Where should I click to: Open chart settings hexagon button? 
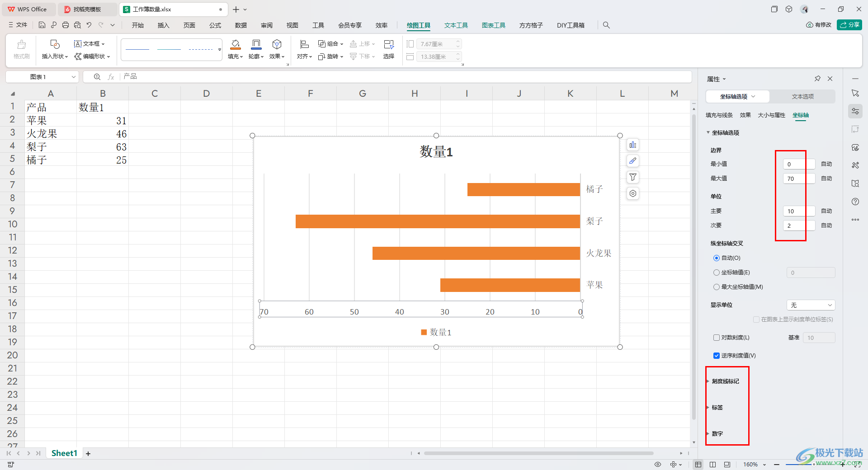coord(633,193)
